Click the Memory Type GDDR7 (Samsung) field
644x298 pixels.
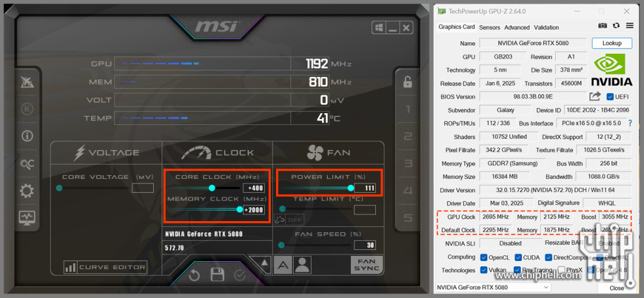[512, 163]
